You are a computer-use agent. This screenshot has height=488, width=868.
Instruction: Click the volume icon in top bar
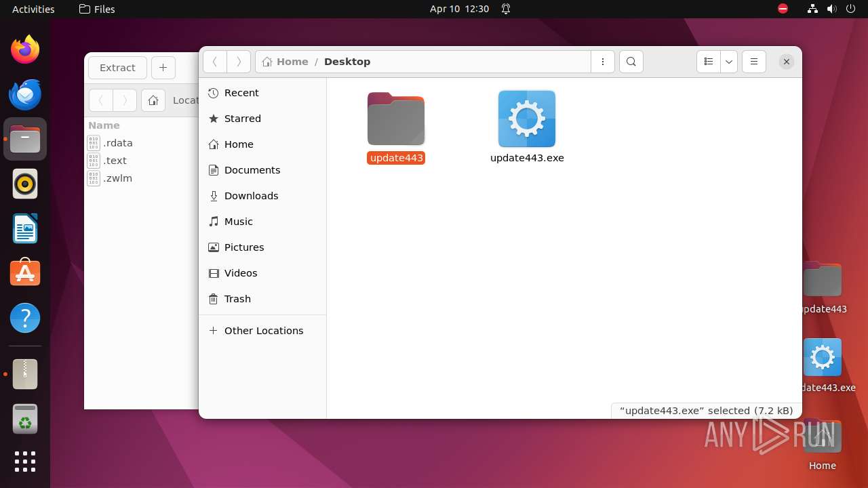(x=831, y=9)
